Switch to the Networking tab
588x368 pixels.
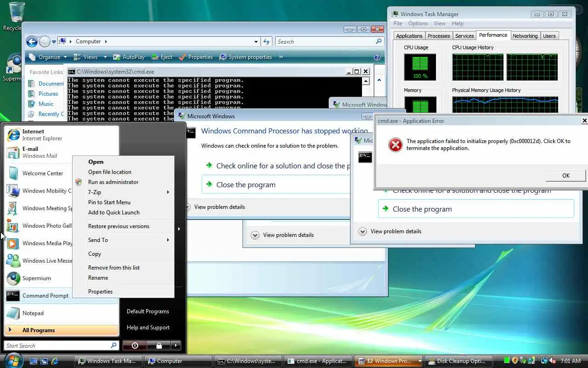coord(525,36)
